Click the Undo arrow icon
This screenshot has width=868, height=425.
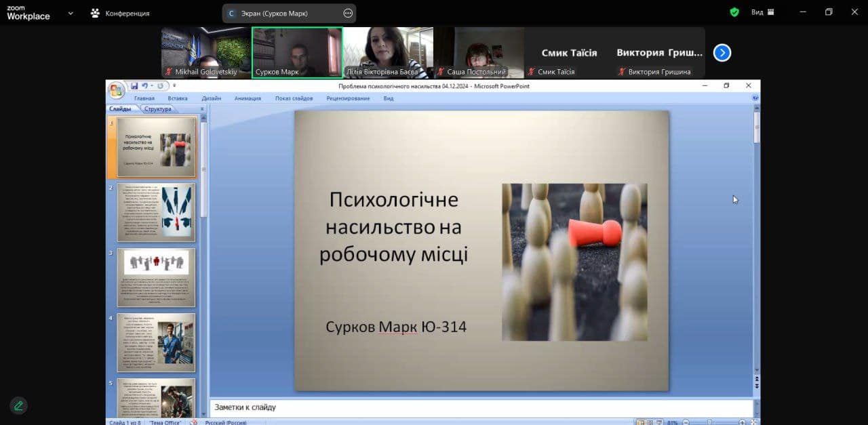click(144, 86)
